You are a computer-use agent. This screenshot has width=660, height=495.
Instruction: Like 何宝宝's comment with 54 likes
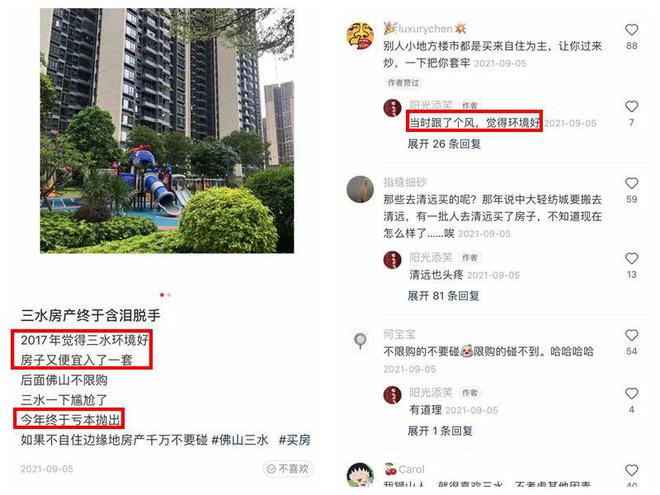(x=631, y=335)
